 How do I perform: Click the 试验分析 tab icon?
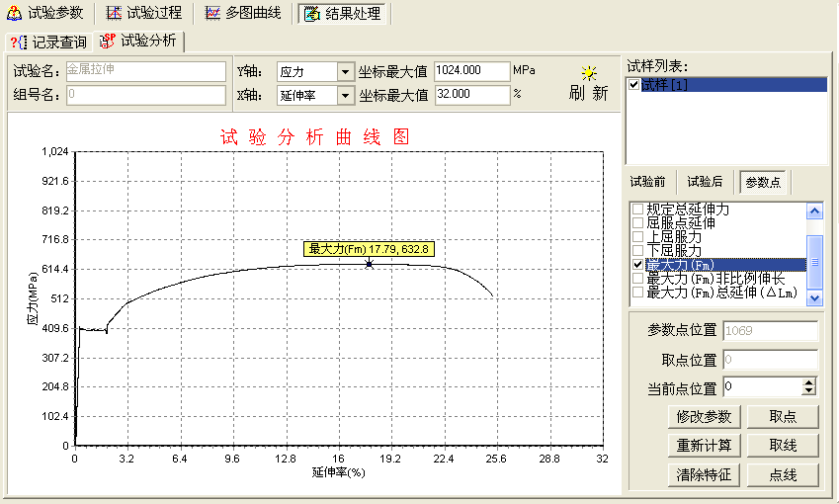(x=108, y=42)
